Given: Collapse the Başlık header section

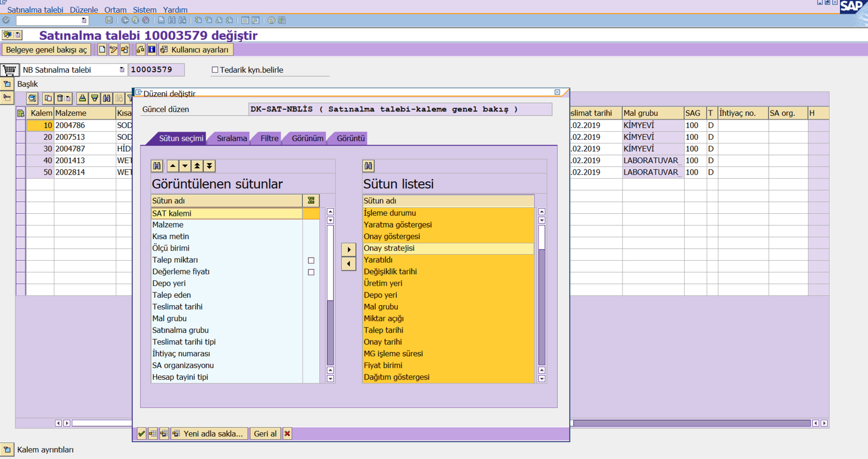Looking at the screenshot, I should pos(7,84).
